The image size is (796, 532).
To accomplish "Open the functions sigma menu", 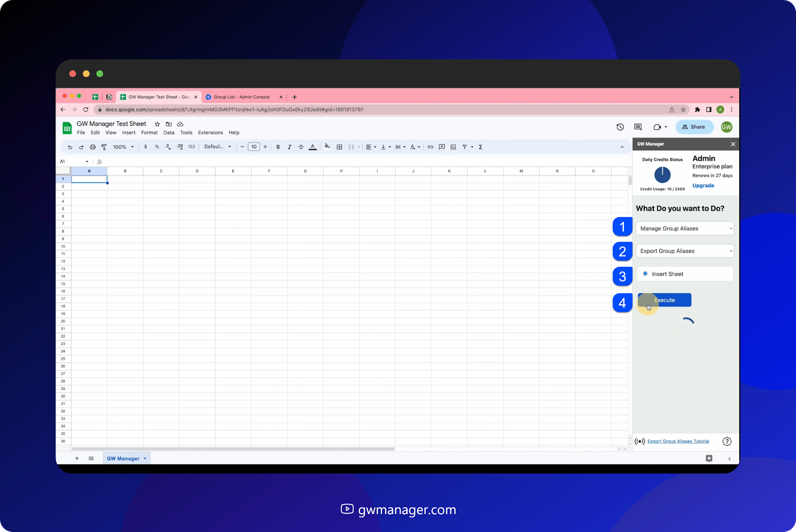I will [481, 147].
